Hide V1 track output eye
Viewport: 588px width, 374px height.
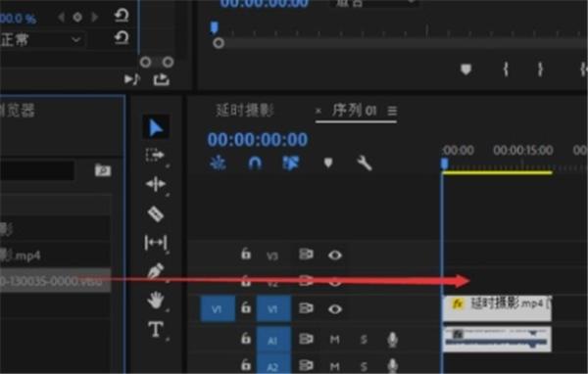[335, 309]
